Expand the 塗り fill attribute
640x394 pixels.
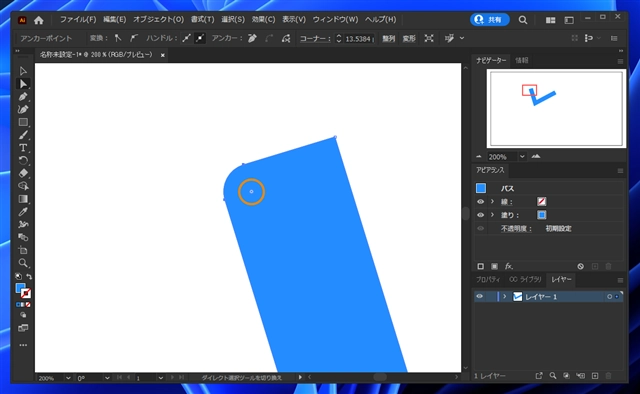tap(492, 215)
